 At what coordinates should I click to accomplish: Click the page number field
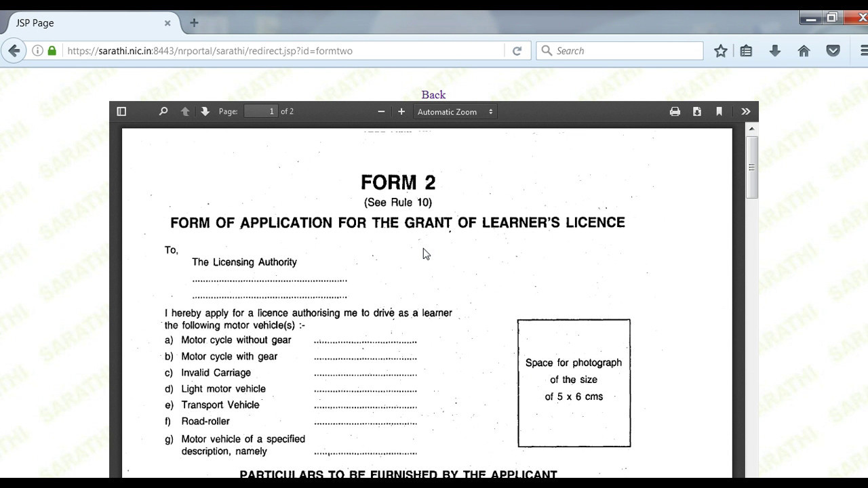coord(261,112)
